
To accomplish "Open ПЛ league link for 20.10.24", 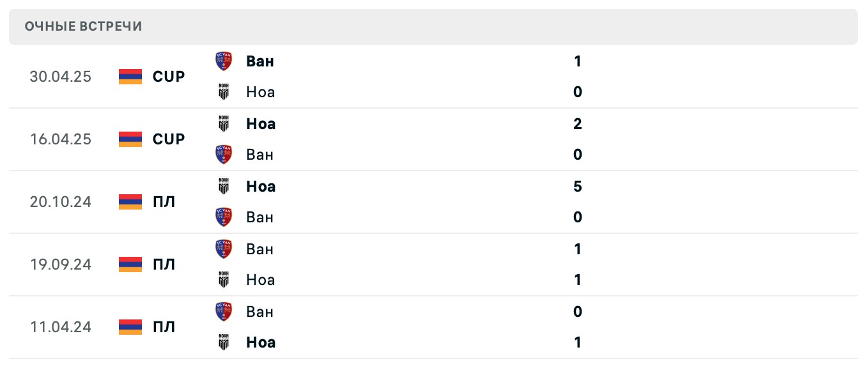I will [164, 202].
